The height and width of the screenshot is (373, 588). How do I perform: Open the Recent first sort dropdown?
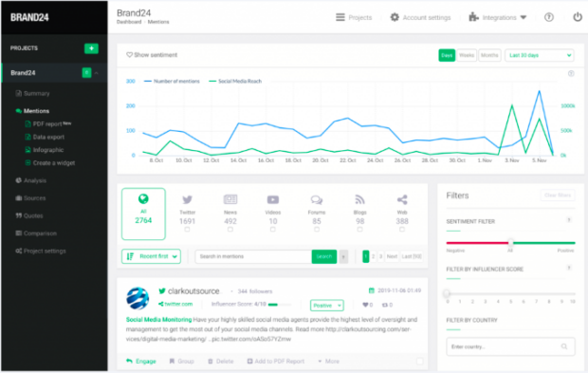151,256
